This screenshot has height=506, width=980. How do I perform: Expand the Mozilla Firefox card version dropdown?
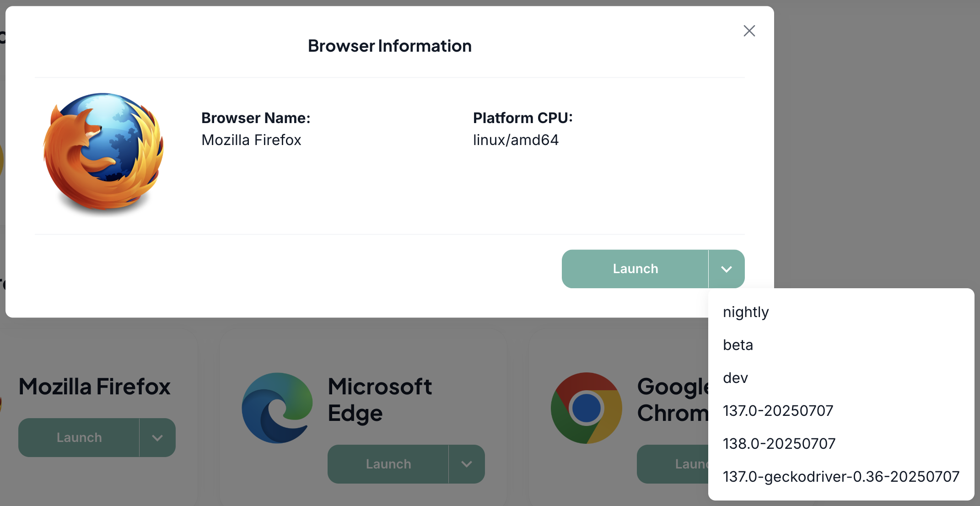pyautogui.click(x=157, y=437)
